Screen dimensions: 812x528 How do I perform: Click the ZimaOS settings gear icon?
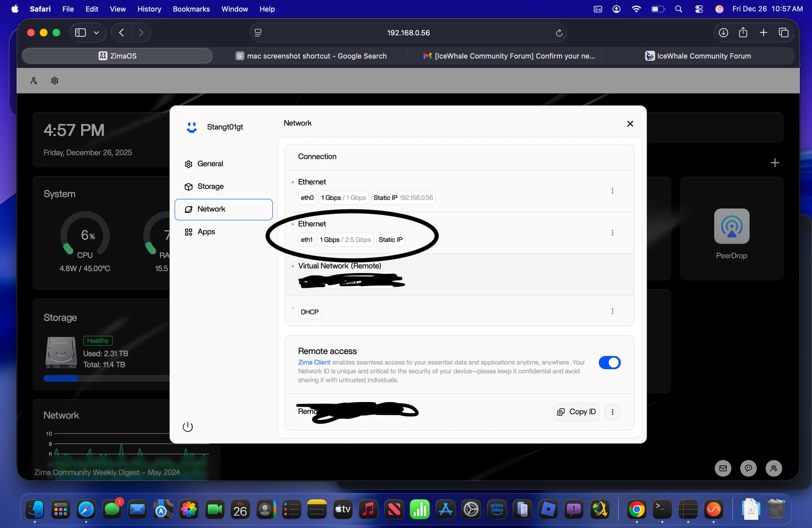[x=55, y=81]
